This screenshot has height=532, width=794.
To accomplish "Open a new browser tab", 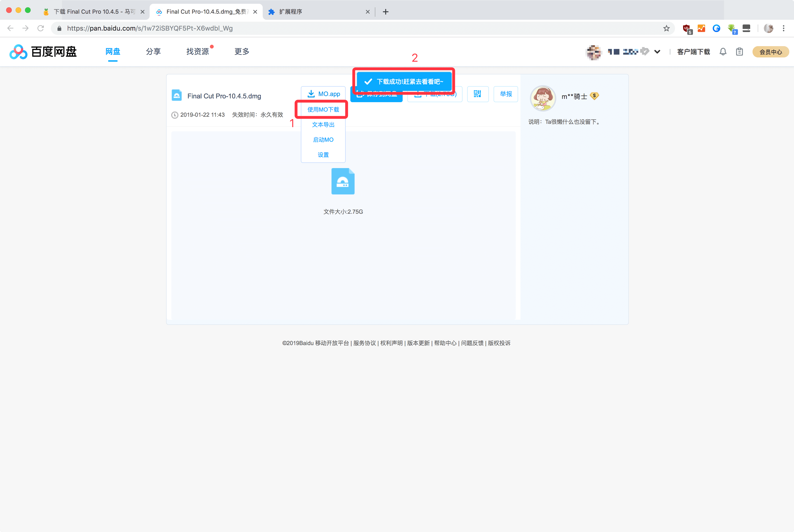I will pos(385,12).
